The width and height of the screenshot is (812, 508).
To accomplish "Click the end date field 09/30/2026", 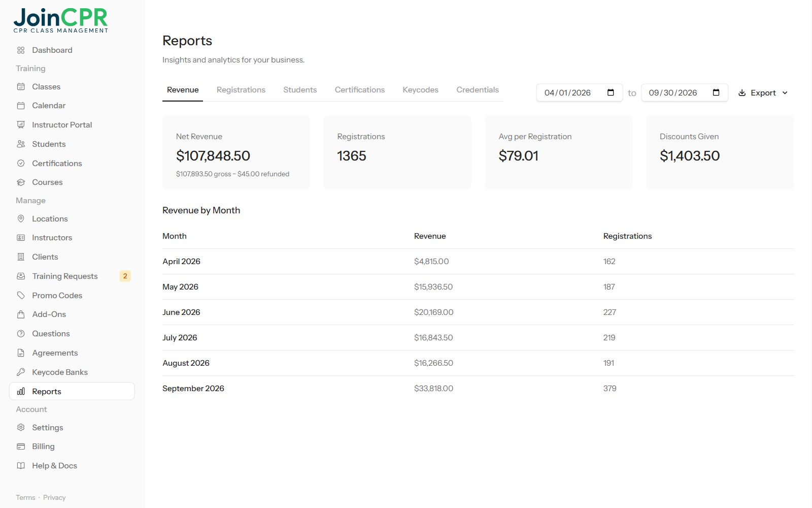I will click(685, 92).
